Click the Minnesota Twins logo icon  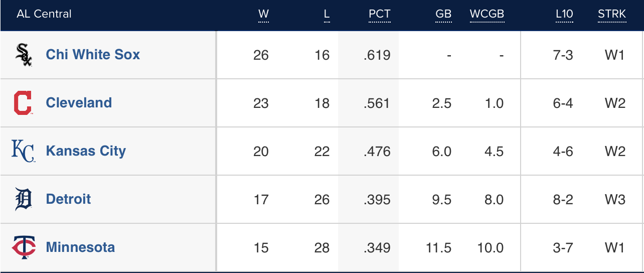(24, 247)
